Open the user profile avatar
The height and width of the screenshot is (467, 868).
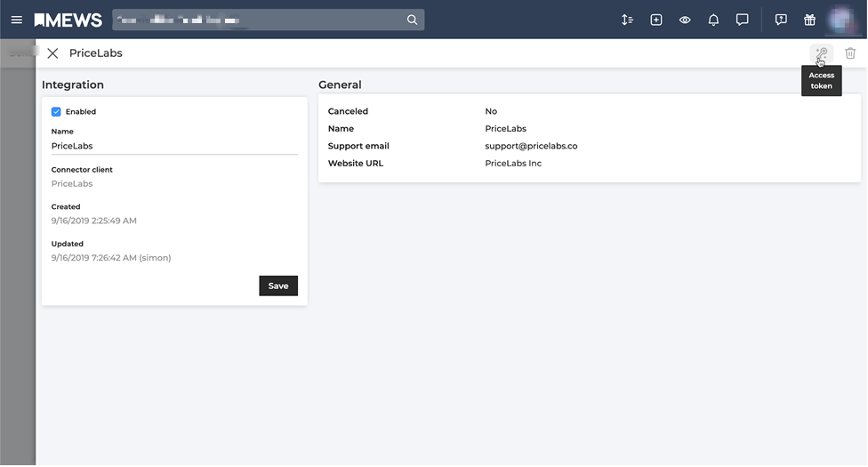(841, 20)
